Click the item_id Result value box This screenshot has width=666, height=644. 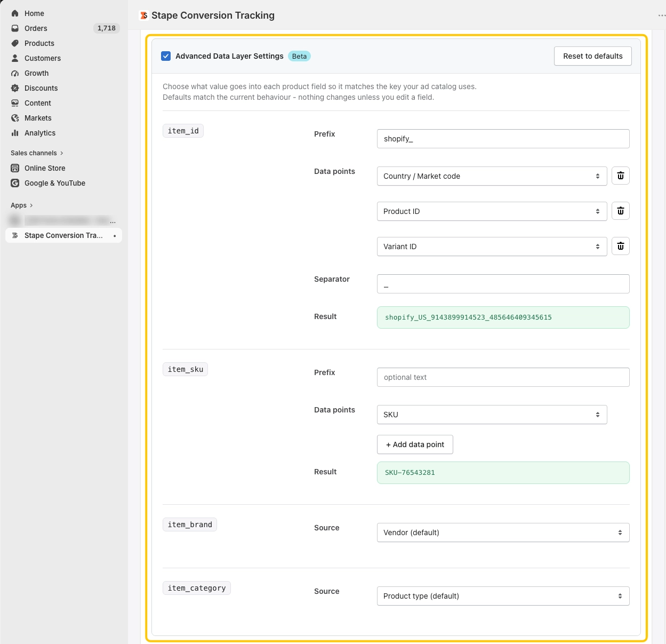[x=503, y=317]
